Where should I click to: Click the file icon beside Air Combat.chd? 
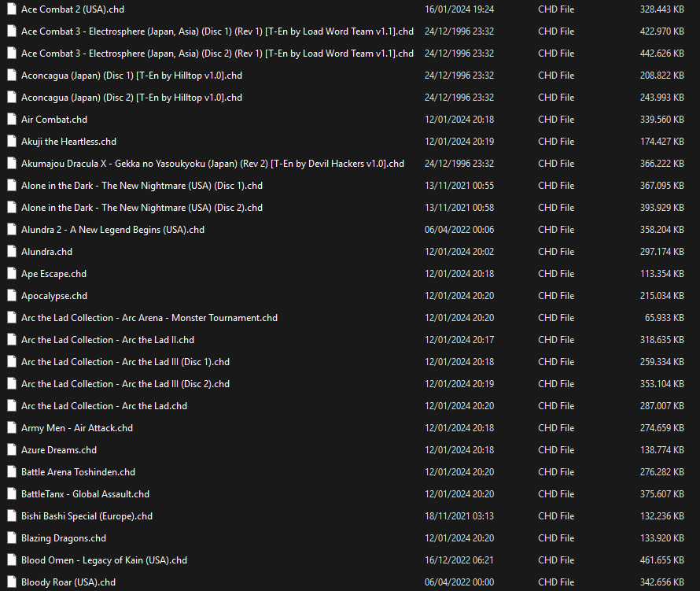12,120
